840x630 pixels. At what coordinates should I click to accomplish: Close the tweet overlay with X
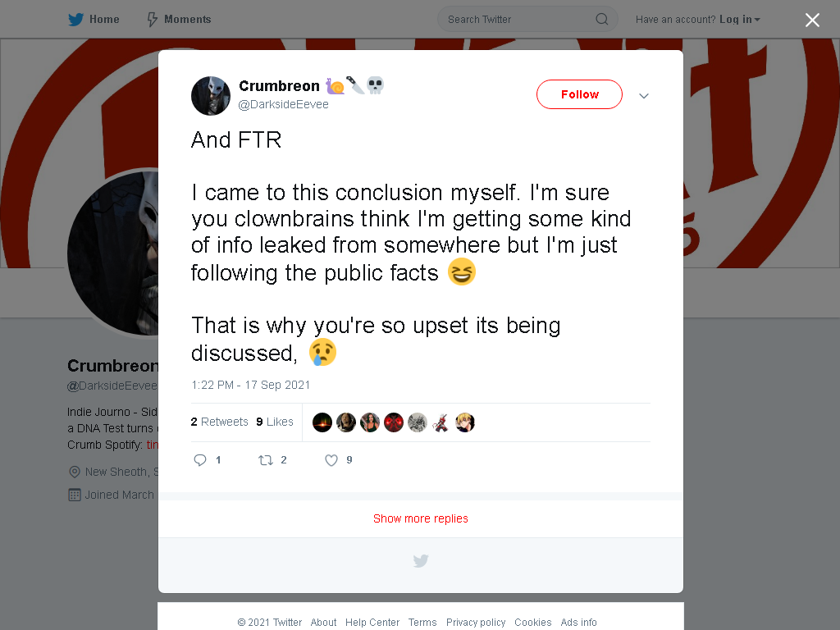pyautogui.click(x=812, y=20)
